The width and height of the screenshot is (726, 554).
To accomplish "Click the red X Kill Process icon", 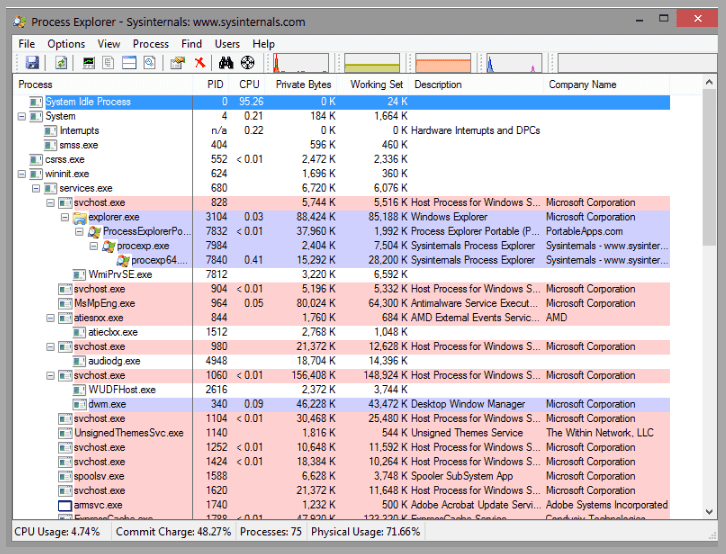I will (x=200, y=63).
